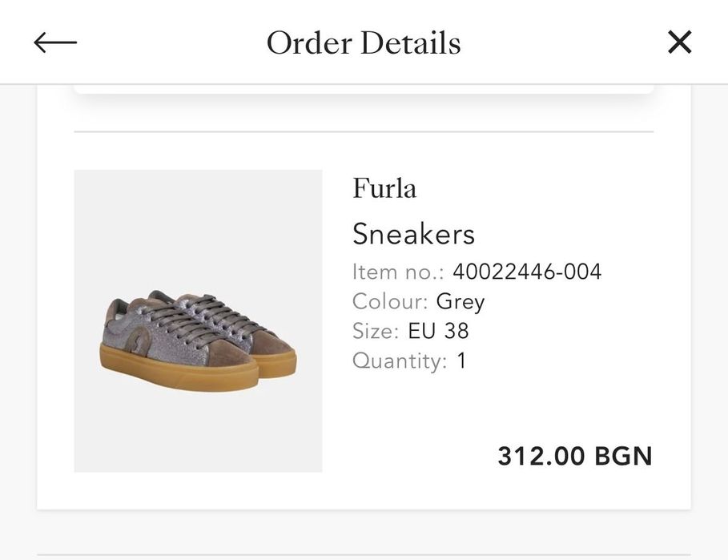Select the Sneakers product name
This screenshot has height=560, width=728.
point(413,235)
